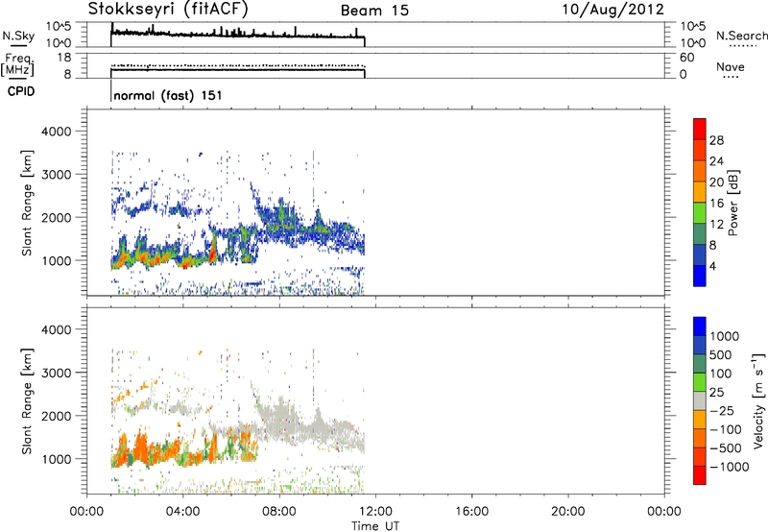768x532 pixels.
Task: Click the power panel 'Slant Range [km]' label
Action: tap(27, 204)
